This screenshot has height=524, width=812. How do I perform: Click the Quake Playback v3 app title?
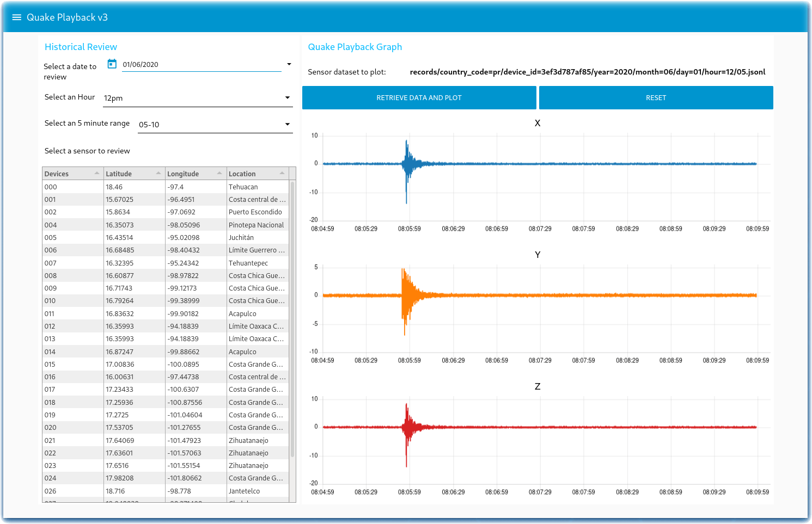point(67,17)
